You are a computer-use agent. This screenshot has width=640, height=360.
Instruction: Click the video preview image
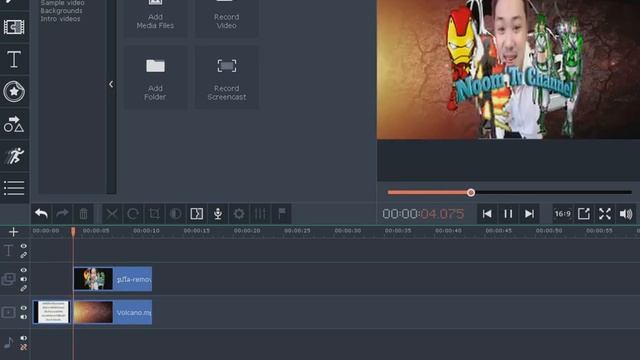508,69
